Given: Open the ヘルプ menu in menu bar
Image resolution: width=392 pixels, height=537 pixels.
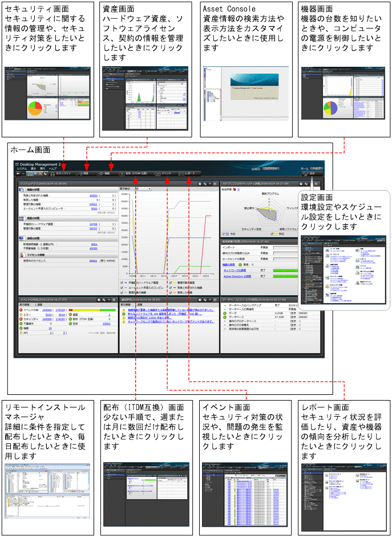Looking at the screenshot, I should [52, 169].
